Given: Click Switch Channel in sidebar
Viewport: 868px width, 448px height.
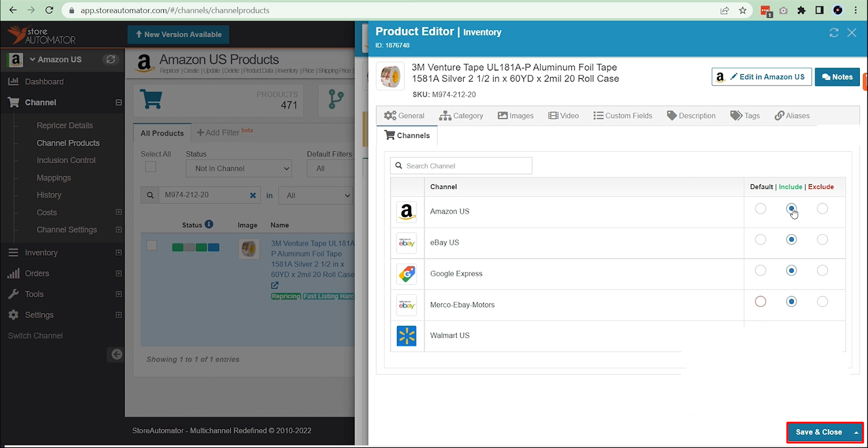Looking at the screenshot, I should tap(35, 336).
